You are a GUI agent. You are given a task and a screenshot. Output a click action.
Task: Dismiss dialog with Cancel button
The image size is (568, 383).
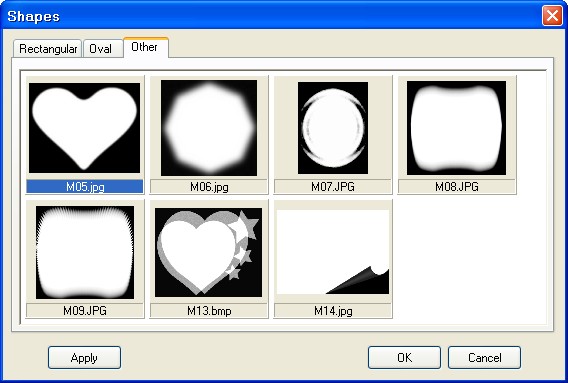click(x=484, y=358)
